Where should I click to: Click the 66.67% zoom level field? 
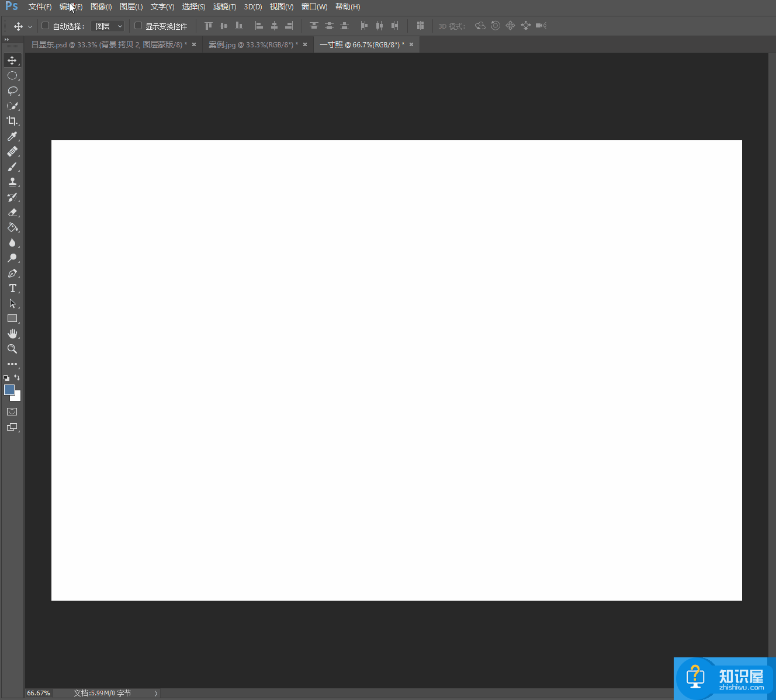39,694
